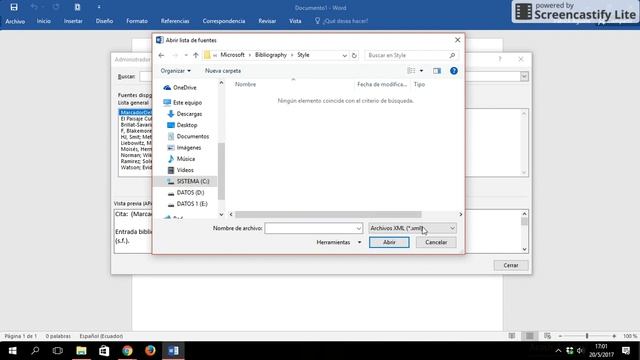
Task: Open Vídeos in navigation pane
Action: click(180, 170)
